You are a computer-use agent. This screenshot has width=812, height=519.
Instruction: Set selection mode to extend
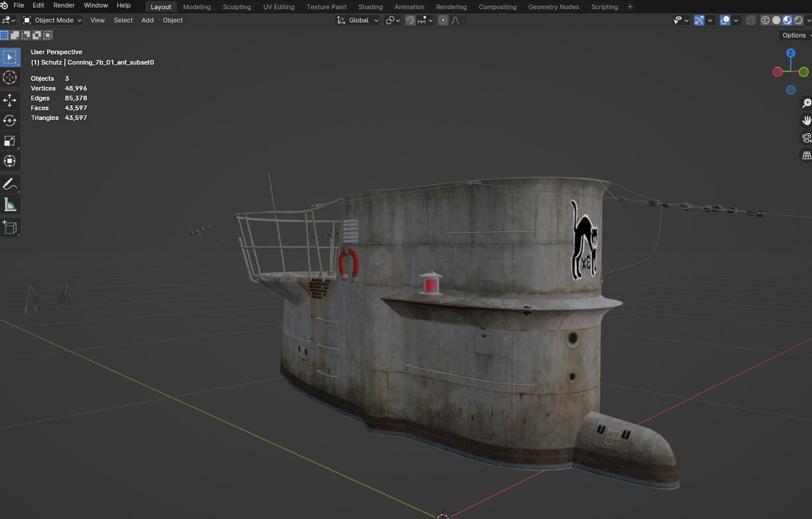[x=16, y=35]
